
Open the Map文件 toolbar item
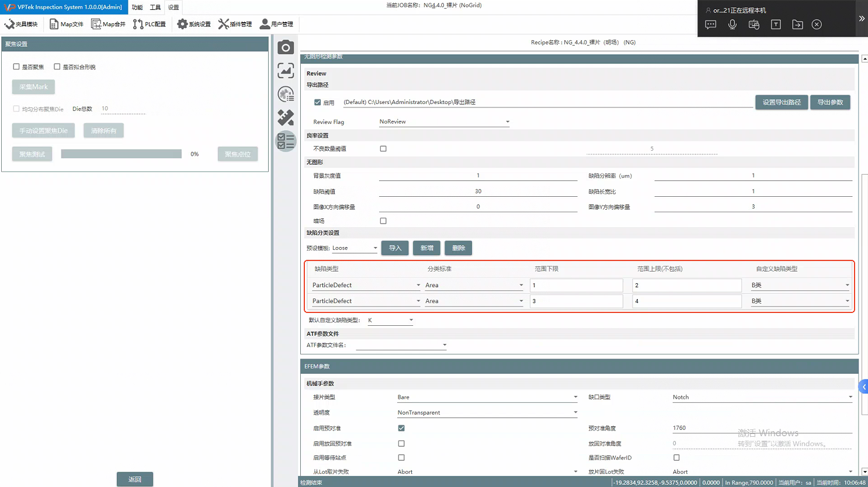click(67, 24)
